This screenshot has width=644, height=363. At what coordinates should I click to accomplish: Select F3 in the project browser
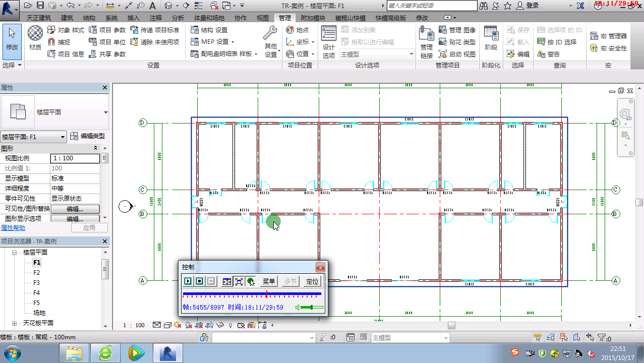click(x=35, y=282)
